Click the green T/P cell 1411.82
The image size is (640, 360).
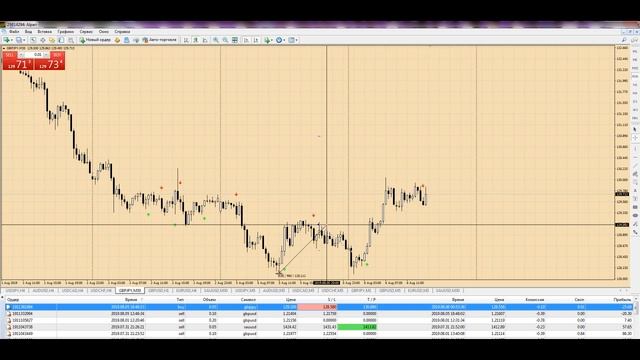(357, 327)
